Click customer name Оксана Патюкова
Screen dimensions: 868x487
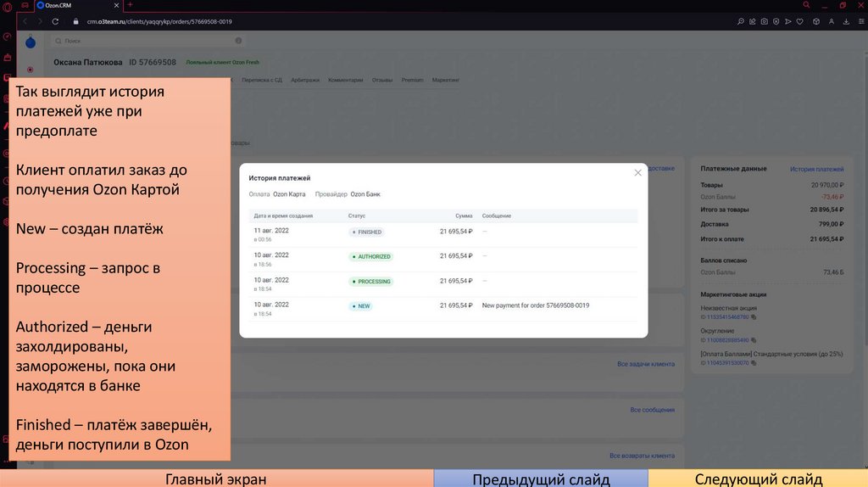click(88, 62)
